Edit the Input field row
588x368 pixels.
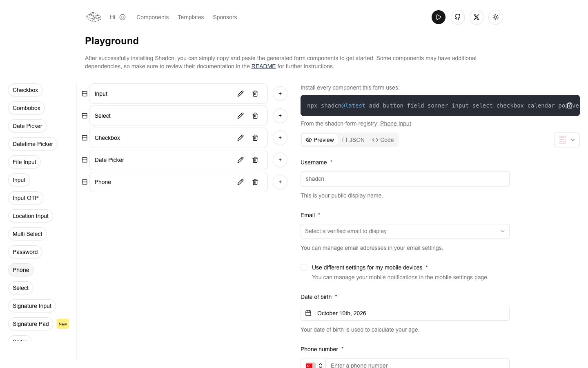(x=241, y=94)
